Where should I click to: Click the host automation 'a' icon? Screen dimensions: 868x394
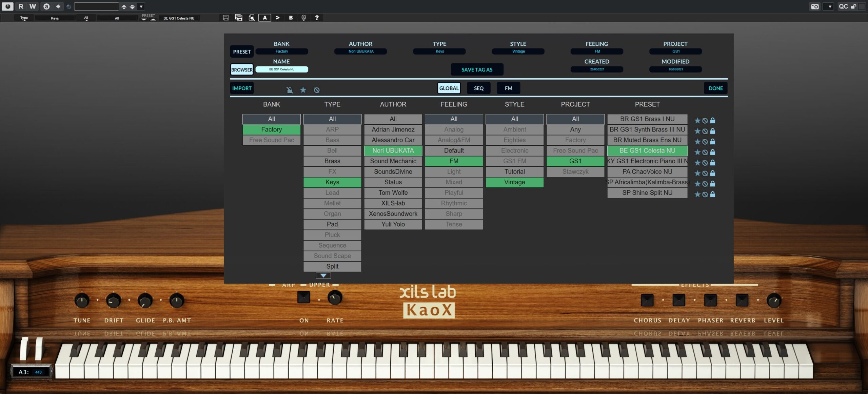pyautogui.click(x=46, y=6)
